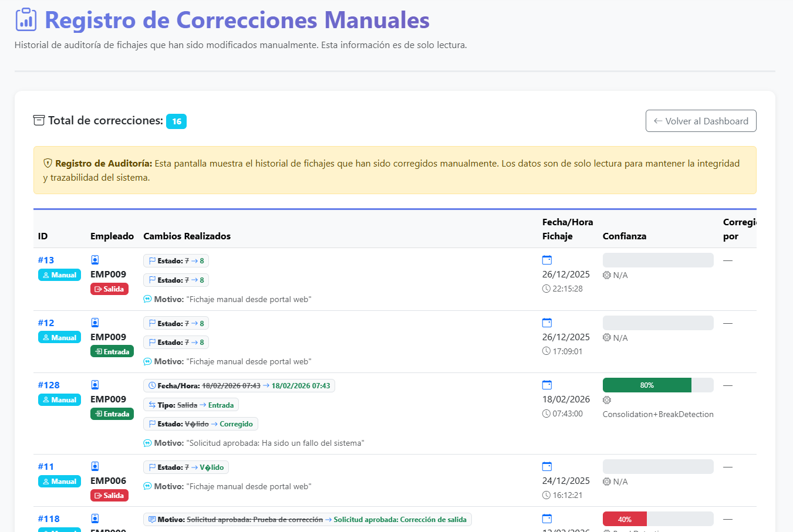The width and height of the screenshot is (793, 532).
Task: Click the archive box icon near Total de correcciones
Action: click(x=39, y=121)
